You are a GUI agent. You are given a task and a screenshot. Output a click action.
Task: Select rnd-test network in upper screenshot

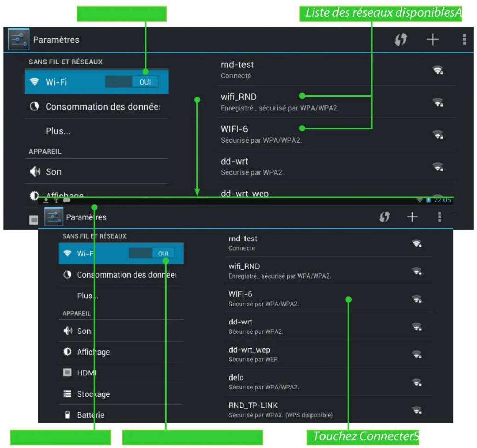[x=336, y=70]
